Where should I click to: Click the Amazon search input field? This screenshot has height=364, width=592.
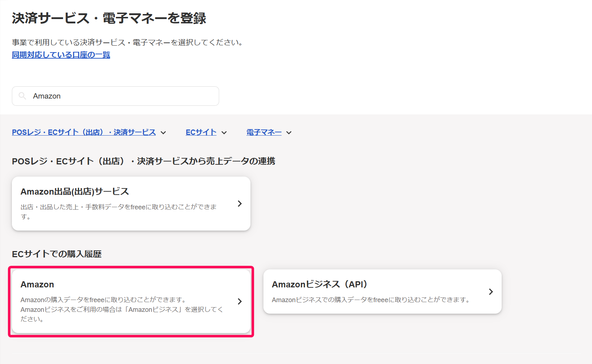coord(115,96)
